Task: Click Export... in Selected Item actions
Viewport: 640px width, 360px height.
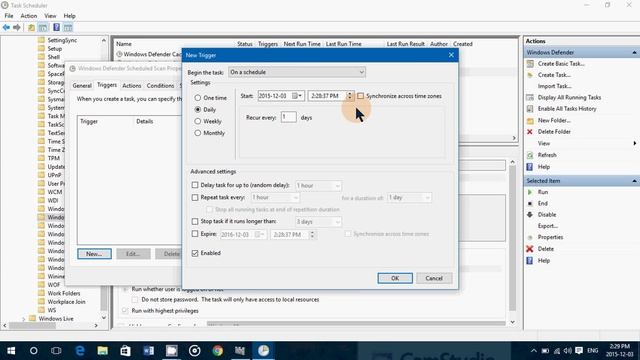Action: 547,226
